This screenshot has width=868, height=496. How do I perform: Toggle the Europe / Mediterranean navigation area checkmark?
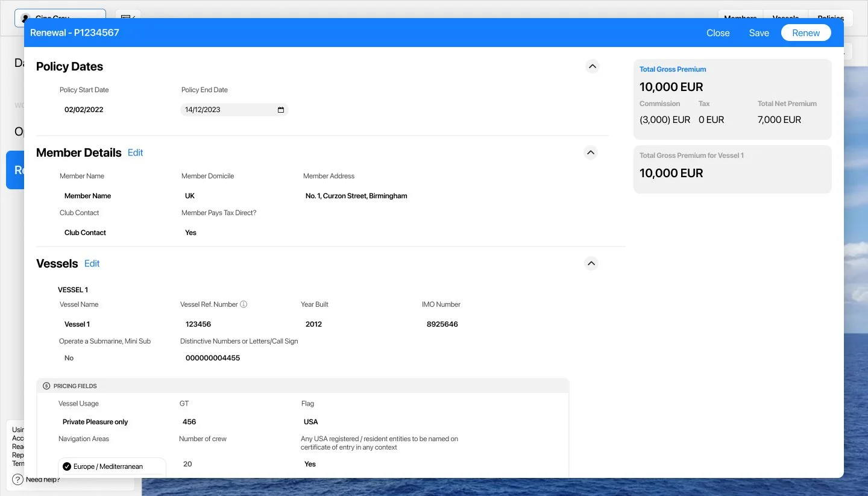(67, 466)
